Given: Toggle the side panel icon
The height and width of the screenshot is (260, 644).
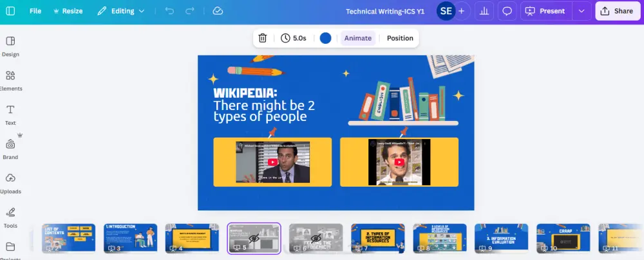Looking at the screenshot, I should click(11, 11).
